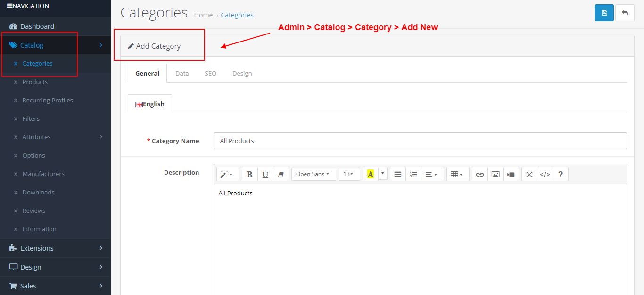Open Products in the Catalog menu
This screenshot has height=295, width=644.
pos(35,82)
